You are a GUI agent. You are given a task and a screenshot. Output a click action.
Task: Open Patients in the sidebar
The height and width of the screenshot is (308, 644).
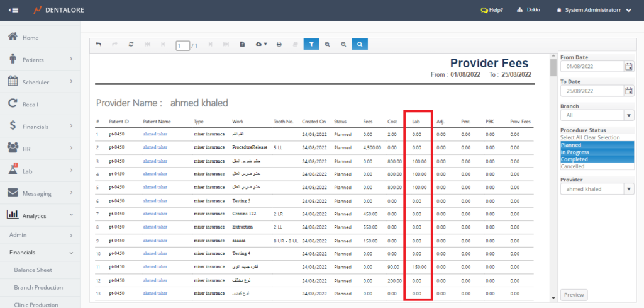pyautogui.click(x=33, y=60)
